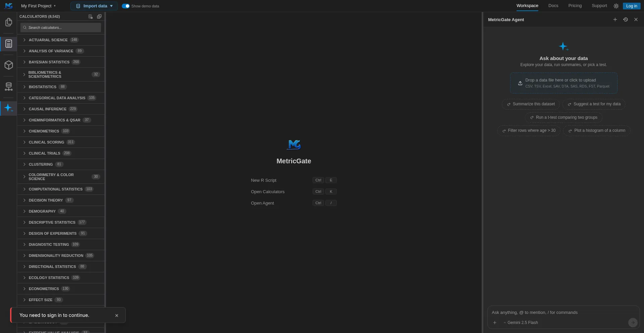
Task: Click the Log in button
Action: (632, 6)
